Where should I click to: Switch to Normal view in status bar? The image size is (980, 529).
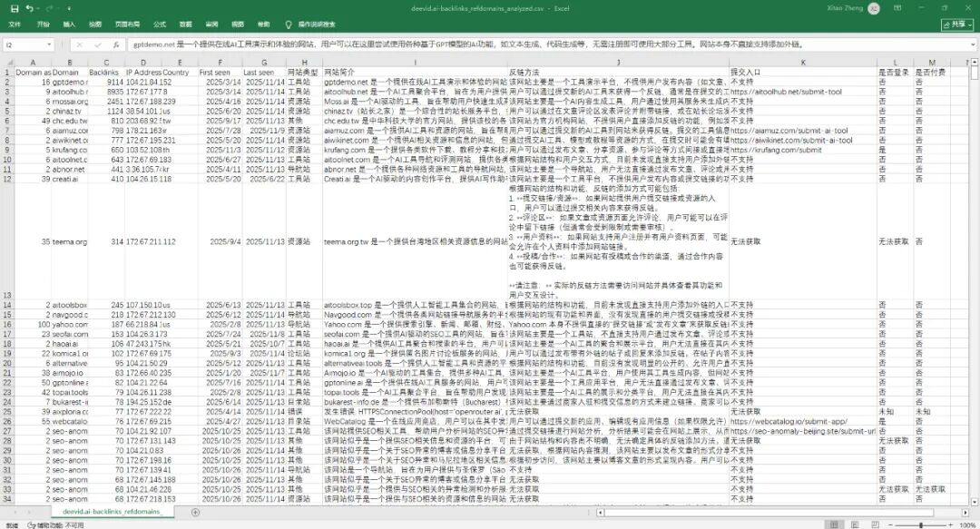coord(834,524)
